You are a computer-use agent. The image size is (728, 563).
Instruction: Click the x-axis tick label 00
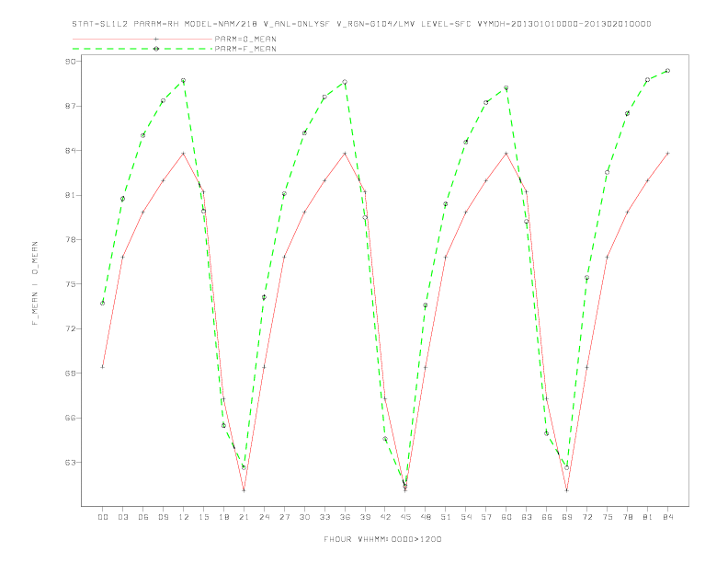103,517
